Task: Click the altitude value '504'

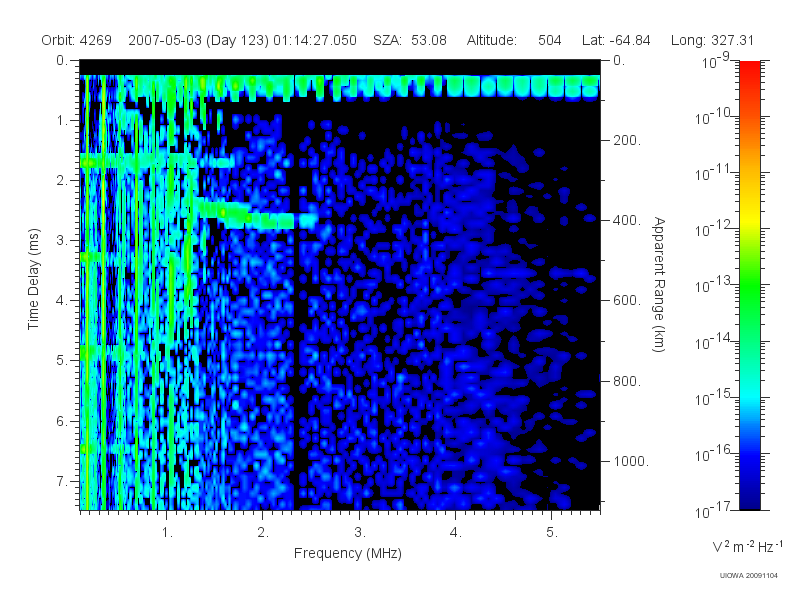Action: 549,40
